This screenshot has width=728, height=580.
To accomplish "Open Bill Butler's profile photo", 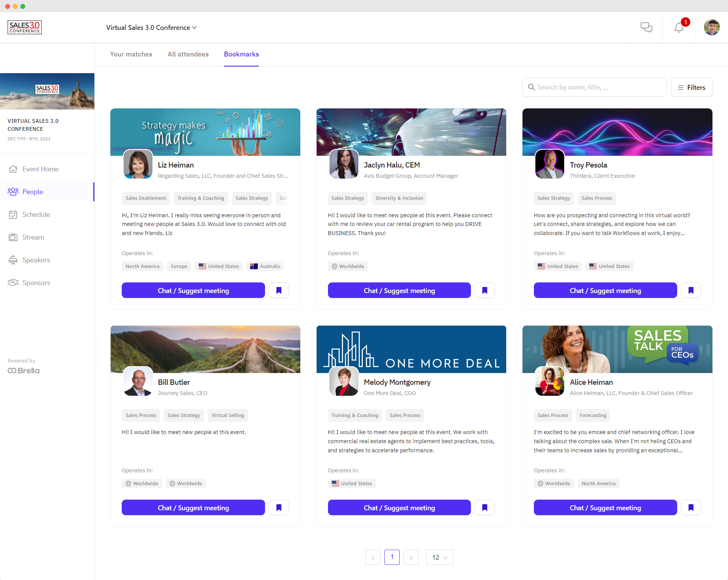I will pos(138,381).
